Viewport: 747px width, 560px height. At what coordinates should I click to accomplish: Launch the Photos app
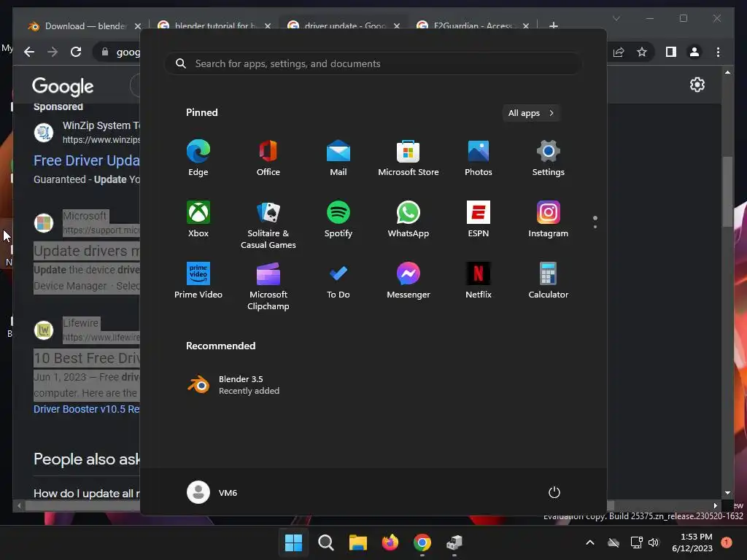(x=479, y=158)
